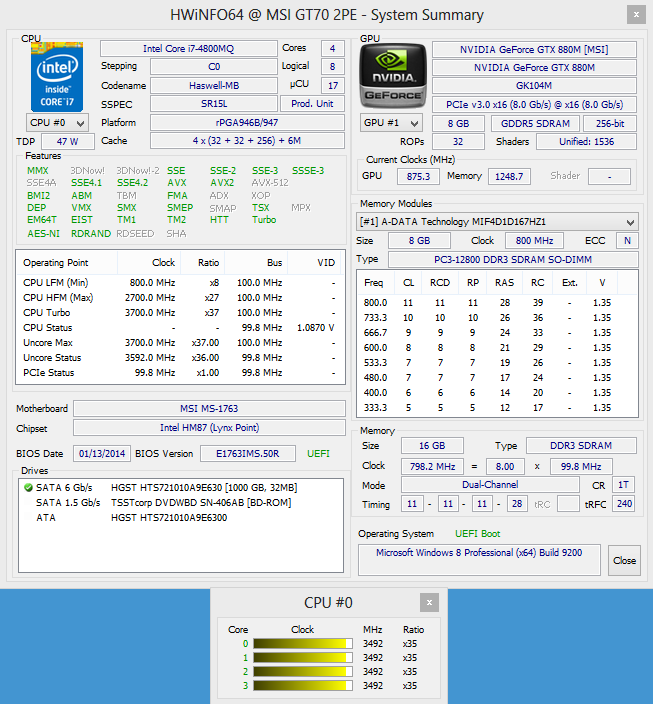Click the CPU Turbo row

180,312
